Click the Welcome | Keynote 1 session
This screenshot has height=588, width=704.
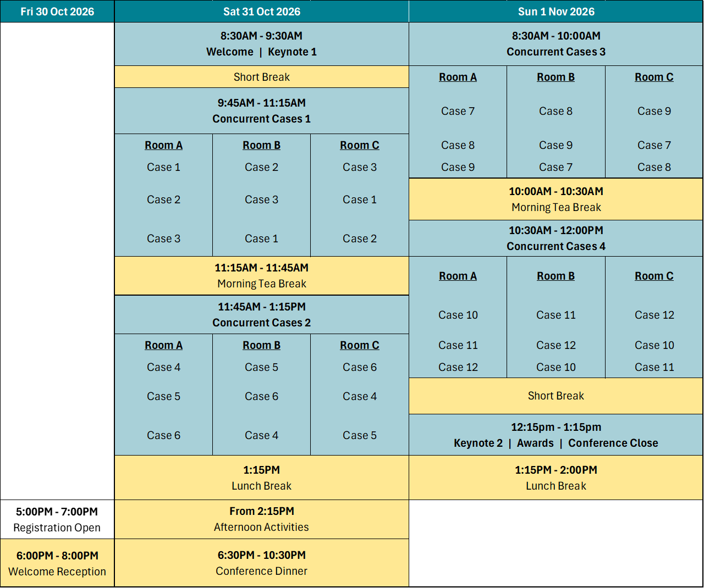pyautogui.click(x=262, y=44)
